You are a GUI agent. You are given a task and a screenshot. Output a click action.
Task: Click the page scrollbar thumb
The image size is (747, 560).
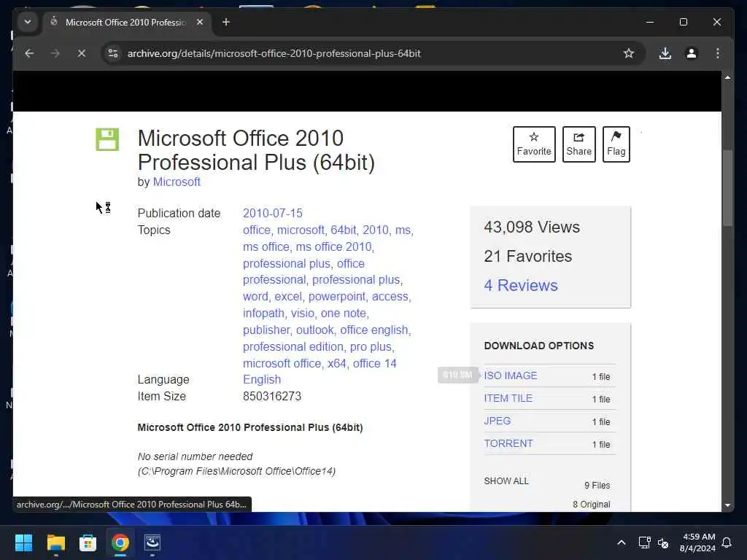click(727, 188)
